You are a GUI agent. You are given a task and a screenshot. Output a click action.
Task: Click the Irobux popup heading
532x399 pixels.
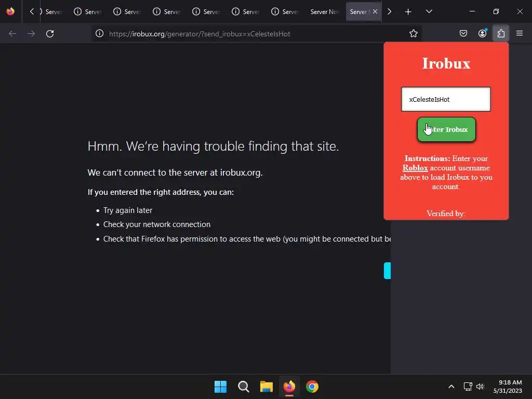[446, 63]
